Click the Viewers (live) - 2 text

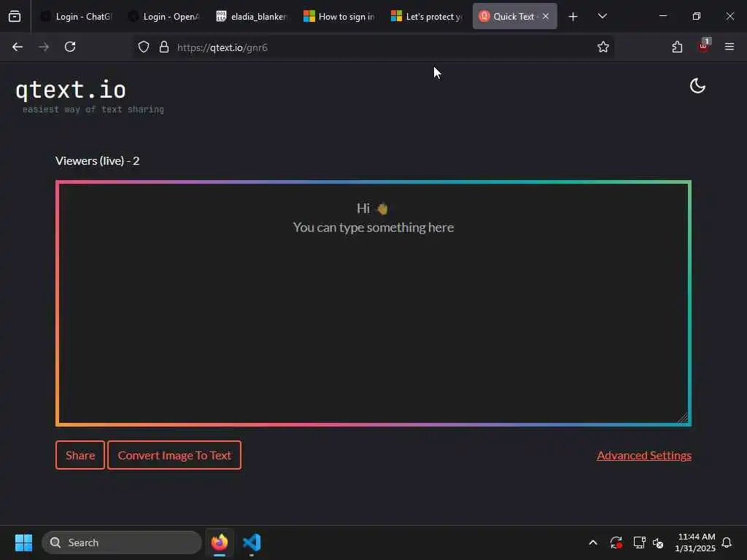click(x=97, y=160)
